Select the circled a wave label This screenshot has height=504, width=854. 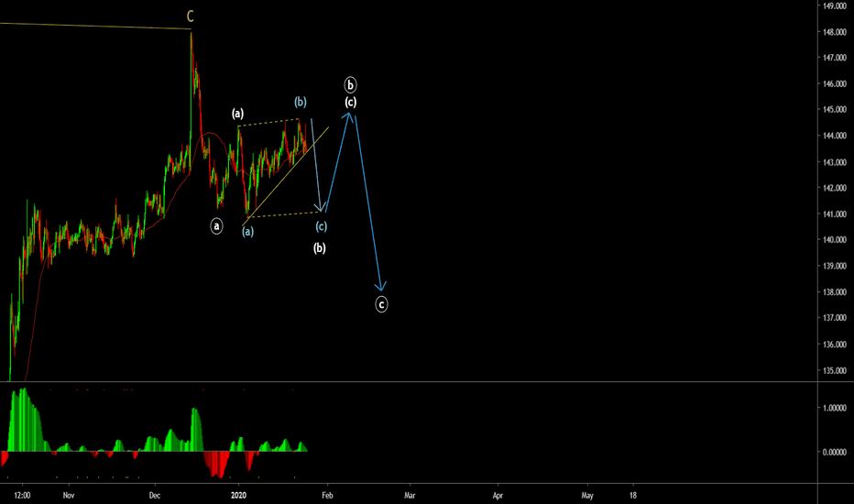click(216, 225)
